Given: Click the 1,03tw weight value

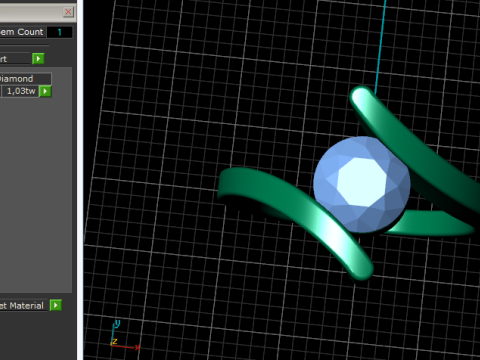Looking at the screenshot, I should (20, 91).
